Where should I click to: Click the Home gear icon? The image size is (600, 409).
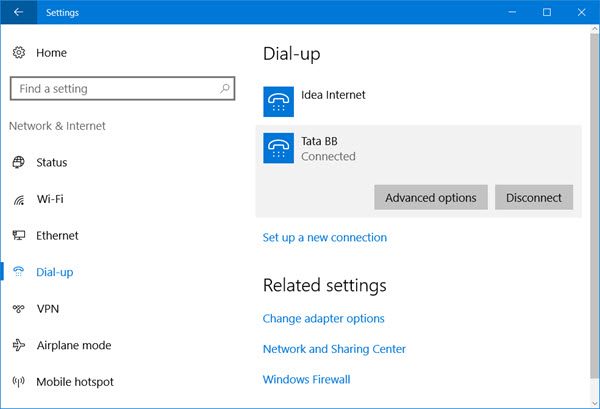19,52
